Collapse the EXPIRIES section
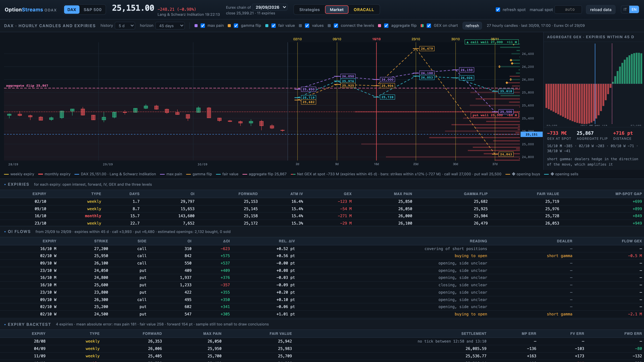This screenshot has height=362, width=644. point(5,184)
